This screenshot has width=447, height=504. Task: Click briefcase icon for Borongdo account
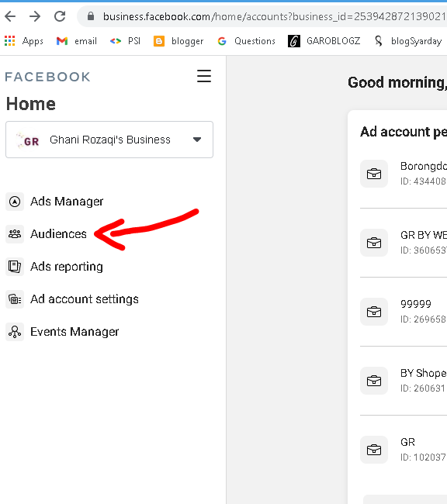374,174
